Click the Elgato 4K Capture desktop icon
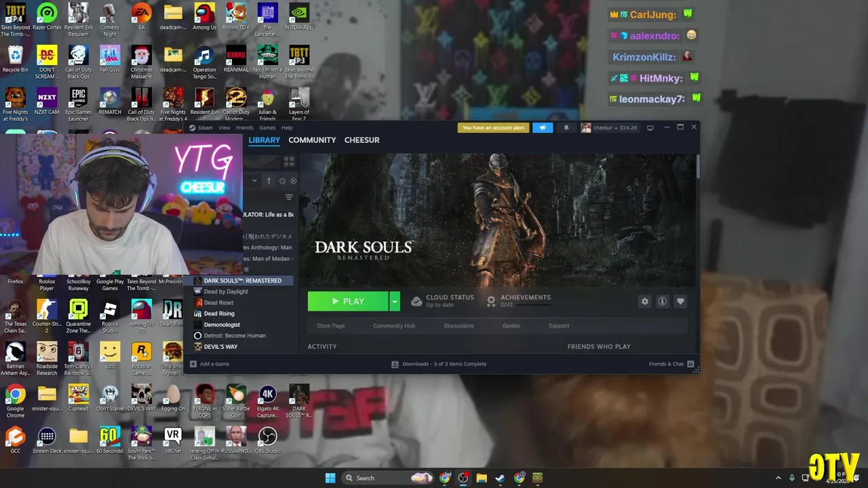 point(268,401)
